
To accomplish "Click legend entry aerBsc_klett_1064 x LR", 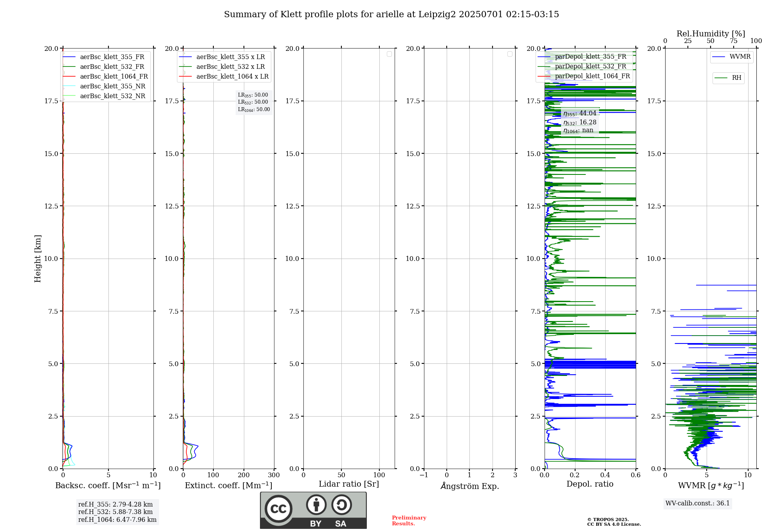I will point(224,76).
